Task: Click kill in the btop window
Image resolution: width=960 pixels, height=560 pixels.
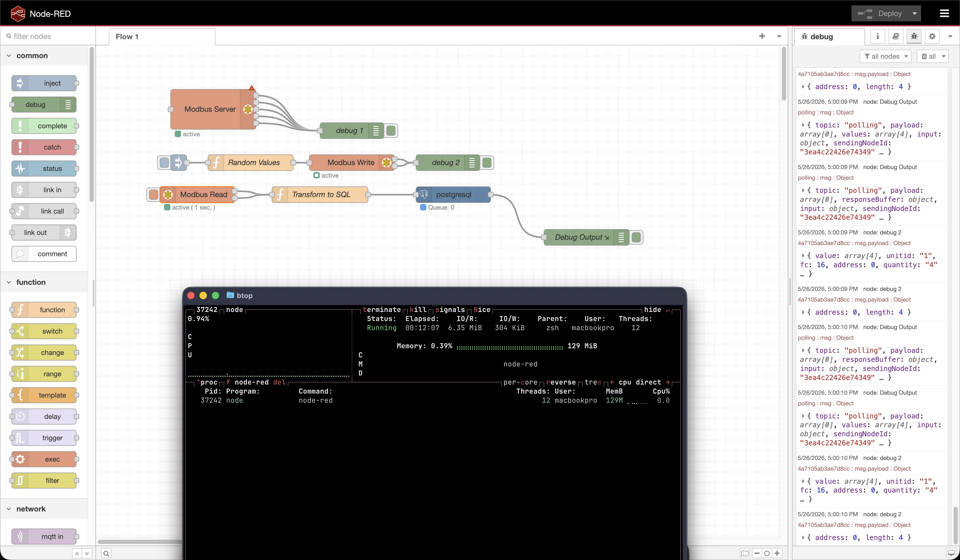Action: point(418,310)
